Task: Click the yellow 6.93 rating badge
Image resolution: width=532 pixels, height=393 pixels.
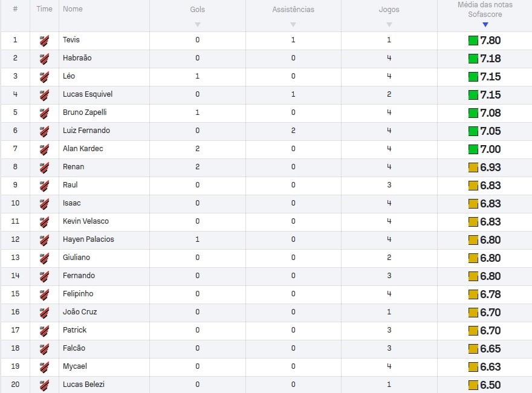Action: click(x=473, y=167)
